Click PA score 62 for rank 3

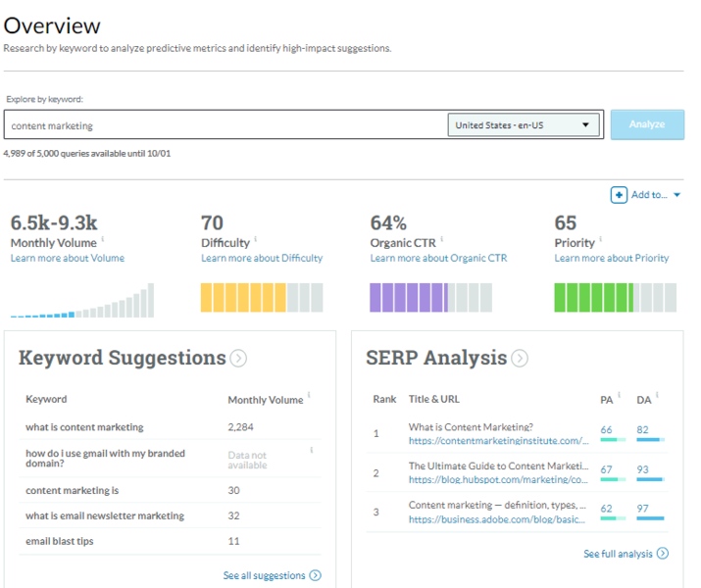(606, 509)
